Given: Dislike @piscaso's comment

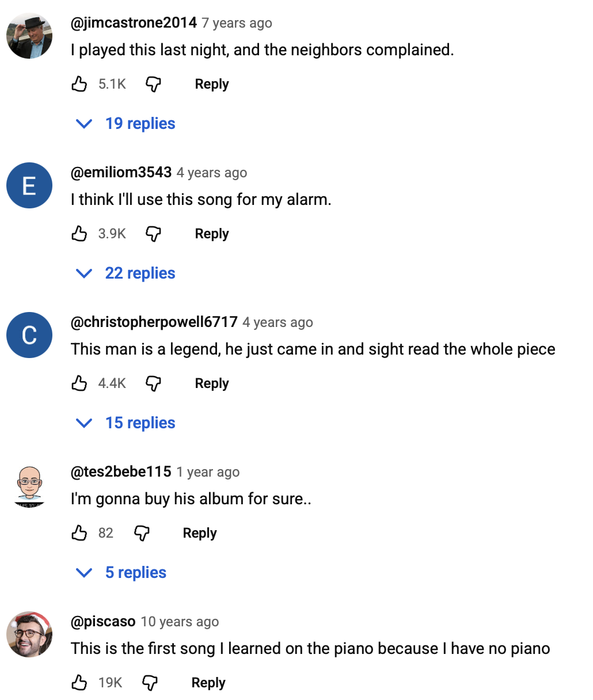Looking at the screenshot, I should (x=150, y=683).
